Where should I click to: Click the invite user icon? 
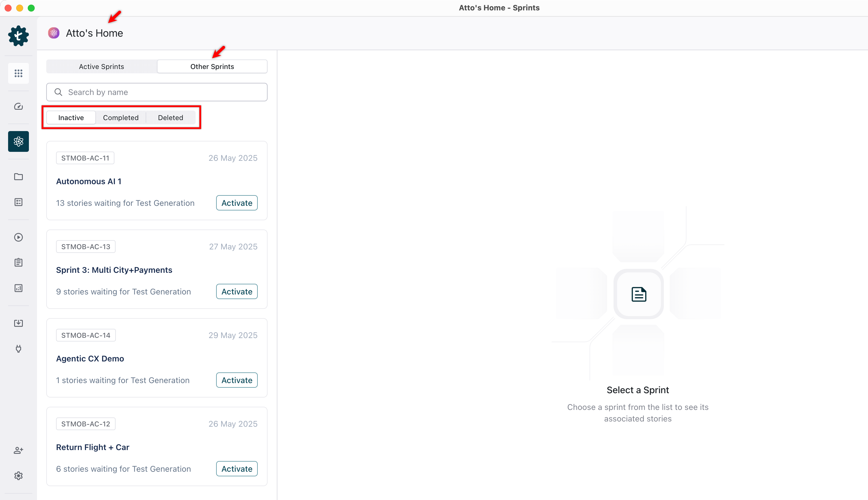(x=18, y=450)
